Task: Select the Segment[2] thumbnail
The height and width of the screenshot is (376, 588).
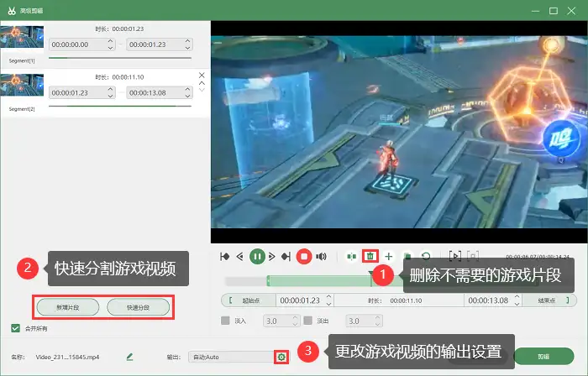Action: [x=22, y=85]
